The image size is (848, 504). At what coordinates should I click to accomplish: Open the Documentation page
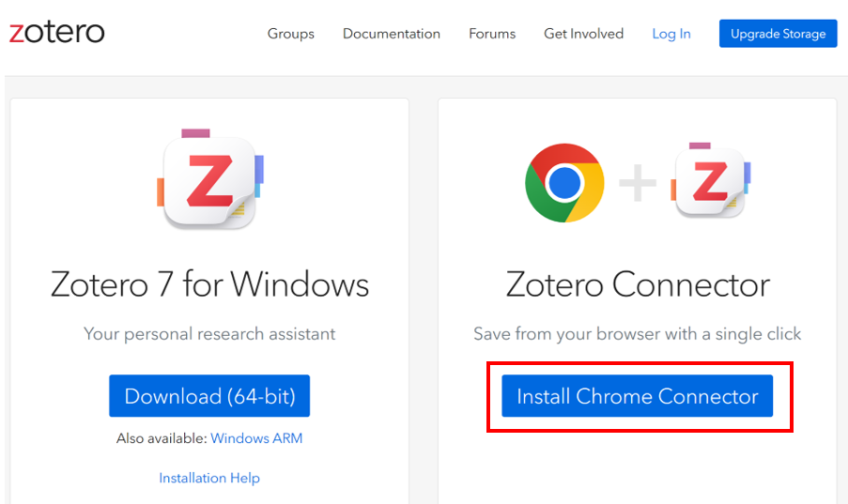point(391,34)
